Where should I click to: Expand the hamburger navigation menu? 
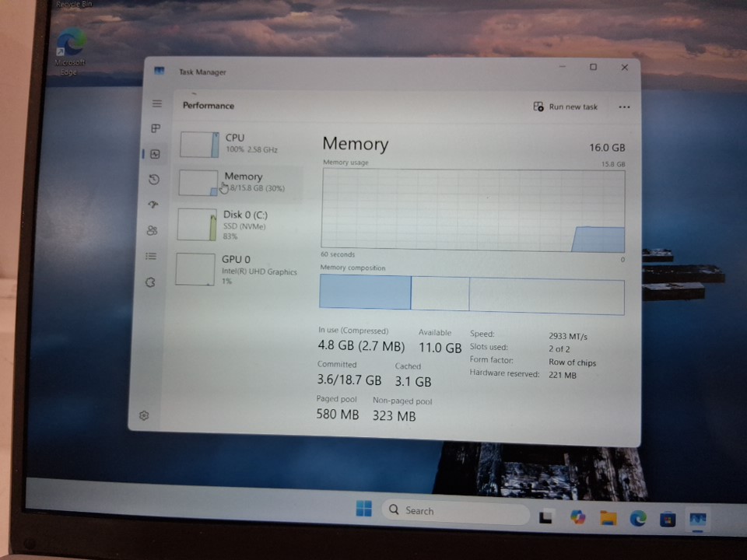coord(157,103)
